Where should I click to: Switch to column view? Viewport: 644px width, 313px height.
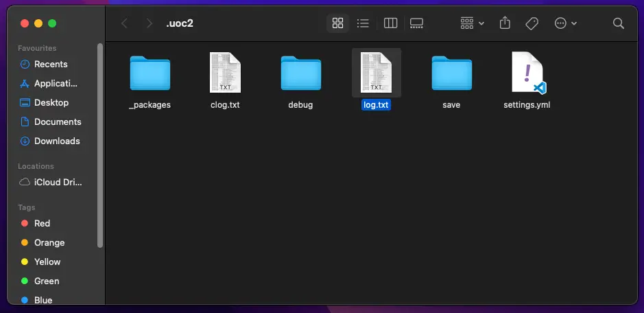coord(391,23)
